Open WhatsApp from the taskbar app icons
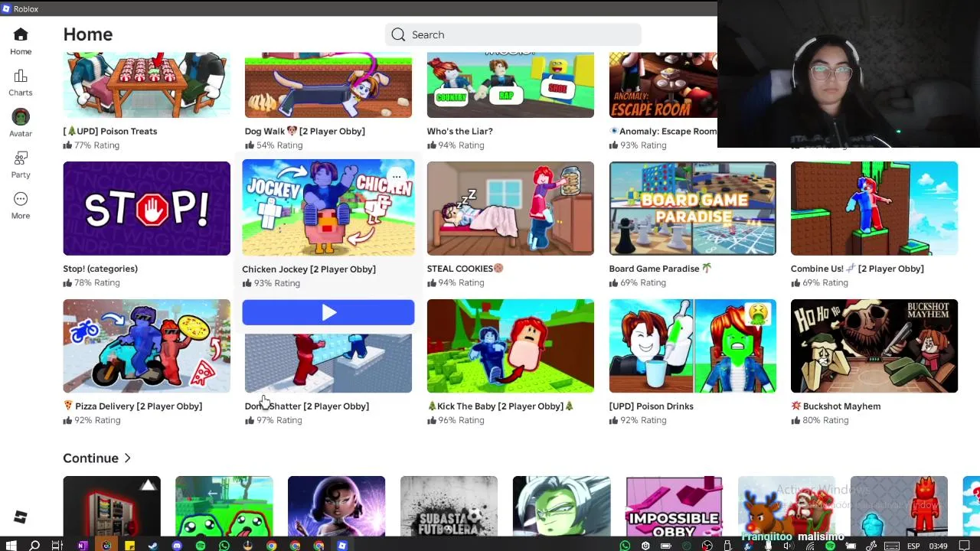This screenshot has width=980, height=551. 224,546
